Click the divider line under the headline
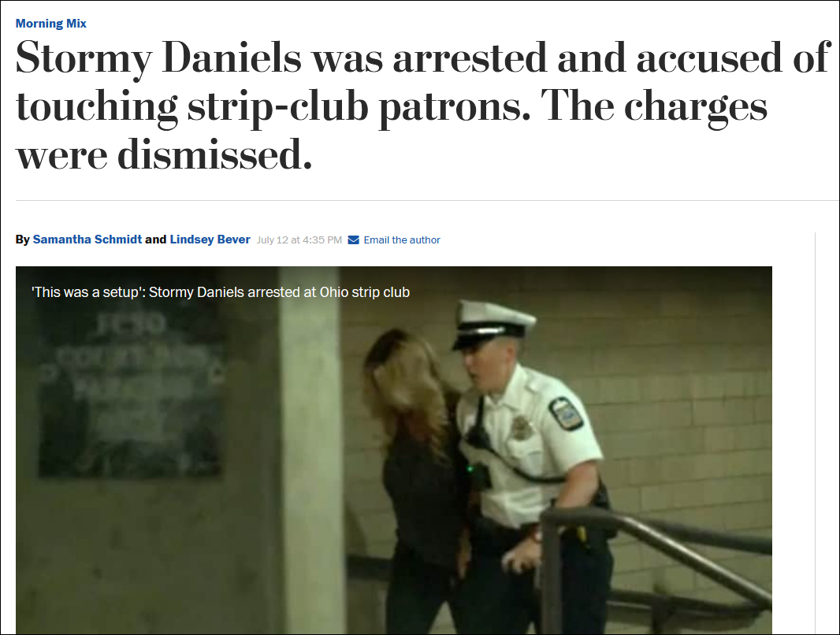Image resolution: width=840 pixels, height=635 pixels. (x=427, y=201)
